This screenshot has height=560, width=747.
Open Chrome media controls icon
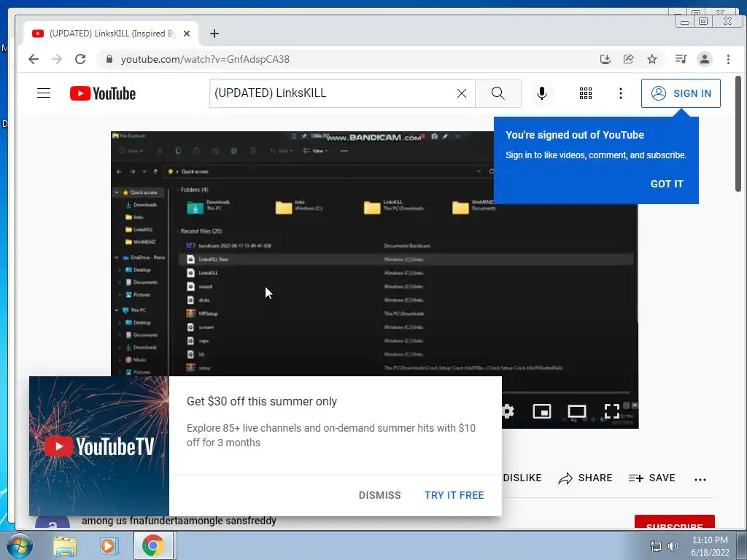coord(681,59)
